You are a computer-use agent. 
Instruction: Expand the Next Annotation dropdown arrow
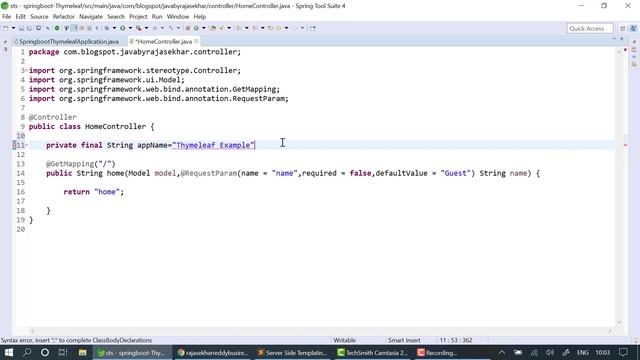247,28
